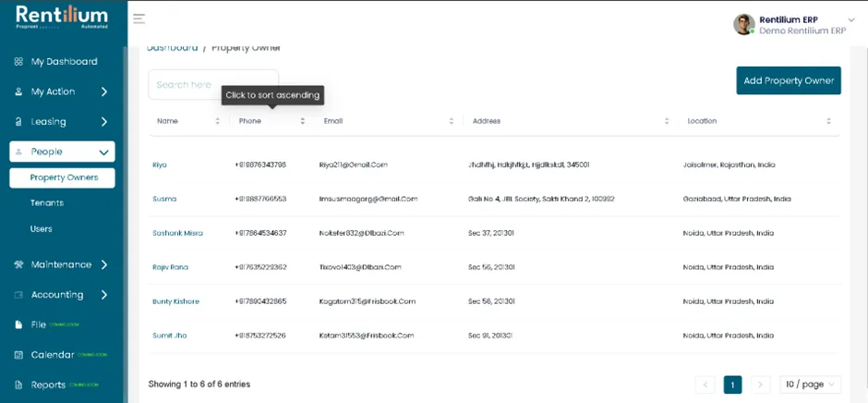The image size is (868, 403).
Task: Toggle the hamburger sidebar menu icon
Action: [139, 18]
